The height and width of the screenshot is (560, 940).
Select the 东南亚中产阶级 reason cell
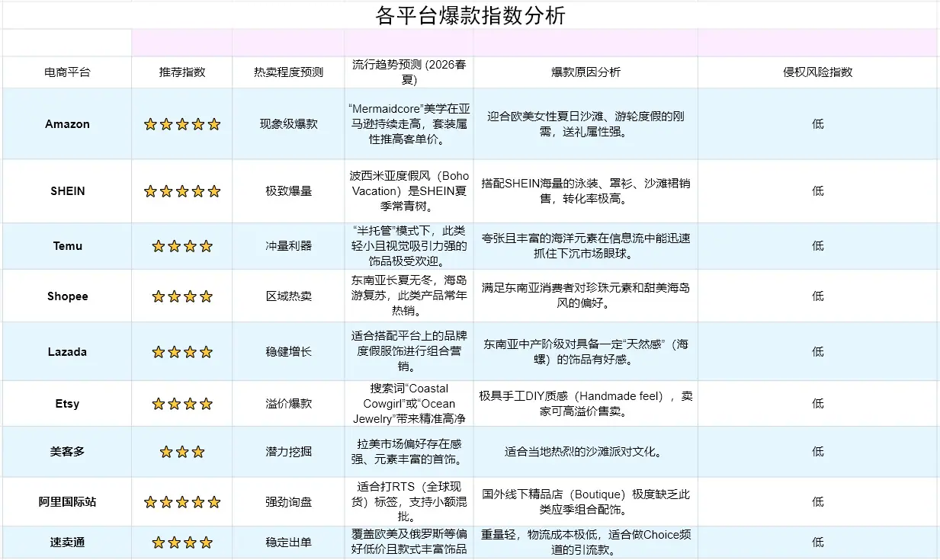click(x=585, y=351)
